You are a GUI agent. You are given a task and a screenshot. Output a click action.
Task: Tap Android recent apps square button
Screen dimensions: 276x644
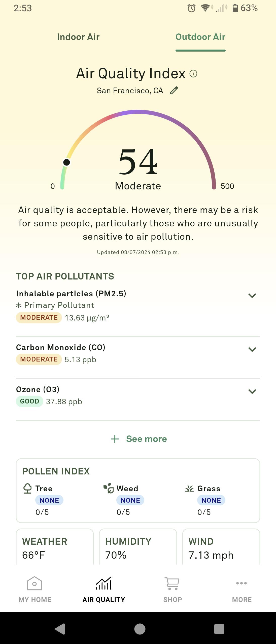pos(219,629)
